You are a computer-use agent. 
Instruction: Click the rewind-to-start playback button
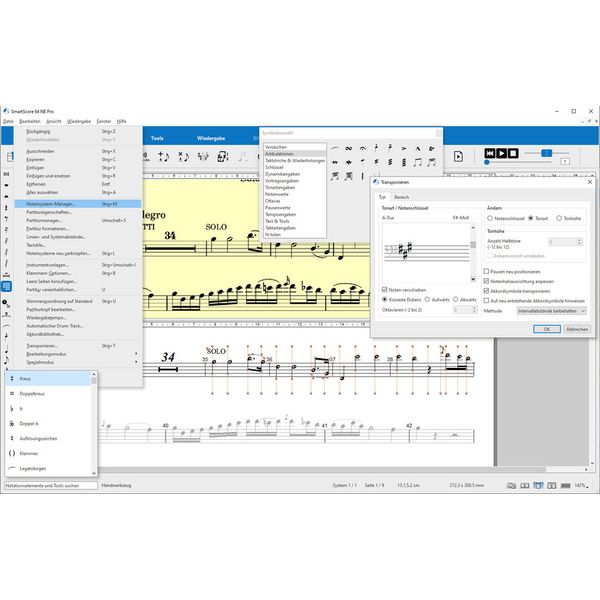tap(490, 153)
